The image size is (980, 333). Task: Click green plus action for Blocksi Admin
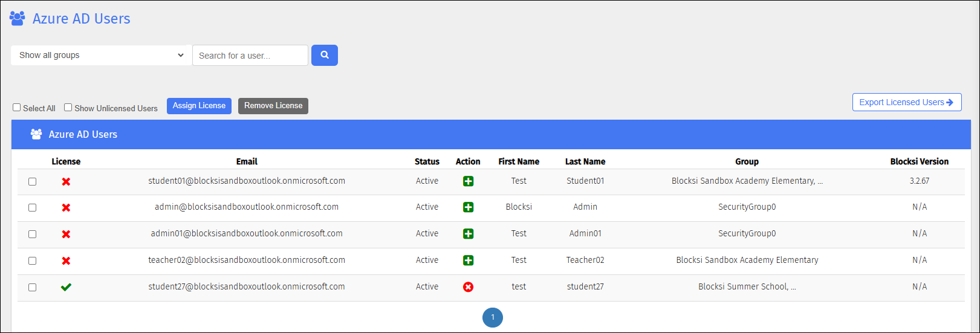point(468,207)
